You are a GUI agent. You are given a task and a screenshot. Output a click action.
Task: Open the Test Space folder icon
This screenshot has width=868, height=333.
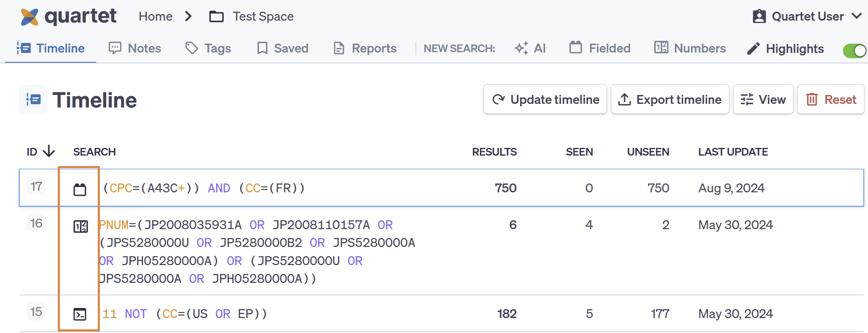click(216, 17)
